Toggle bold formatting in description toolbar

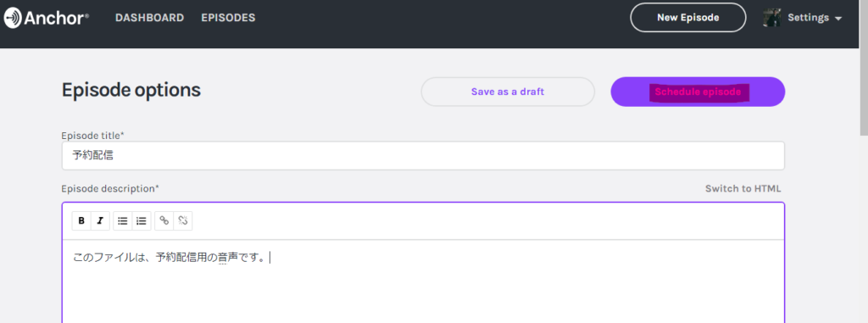(x=81, y=220)
